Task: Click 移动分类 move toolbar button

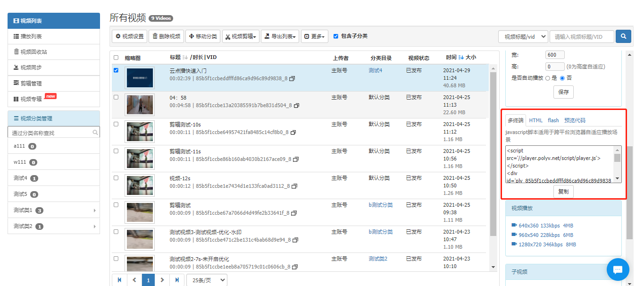Action: coord(203,36)
